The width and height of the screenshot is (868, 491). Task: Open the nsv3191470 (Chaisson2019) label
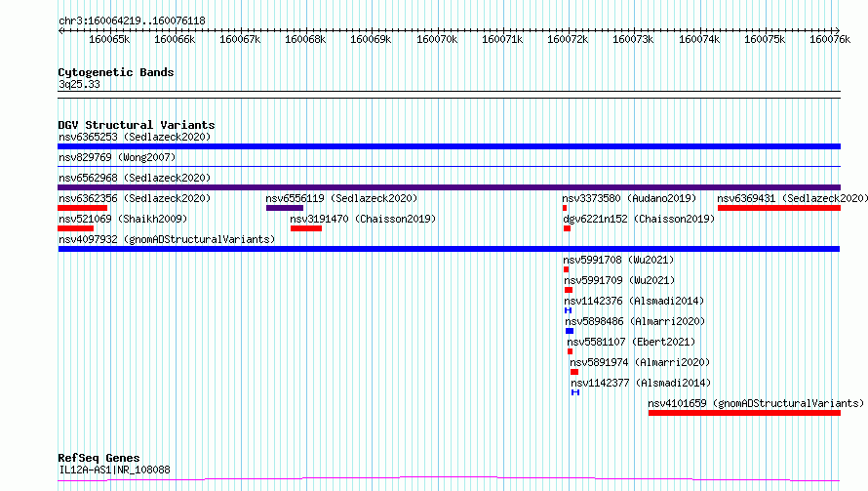click(363, 219)
